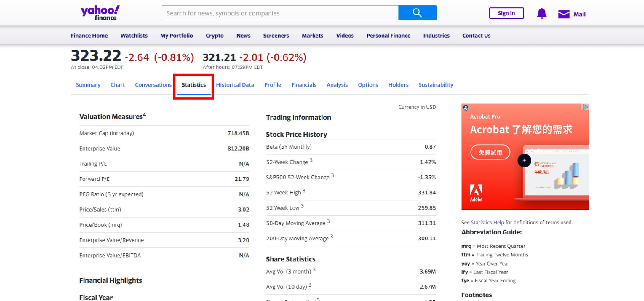Go to the Summary tab
Image resolution: width=644 pixels, height=301 pixels.
pyautogui.click(x=88, y=85)
